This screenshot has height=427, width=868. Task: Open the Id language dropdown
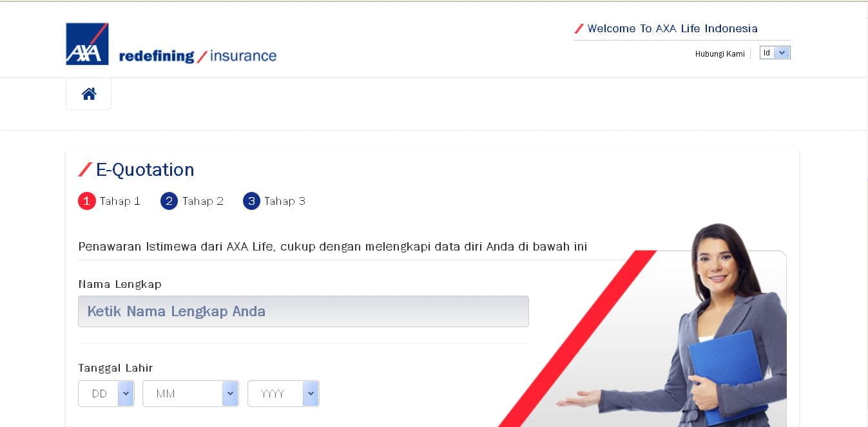click(x=775, y=53)
